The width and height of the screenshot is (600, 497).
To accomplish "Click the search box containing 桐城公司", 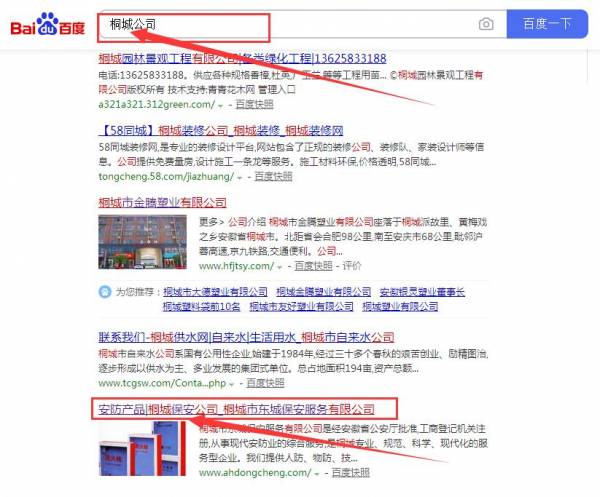I will tap(280, 24).
